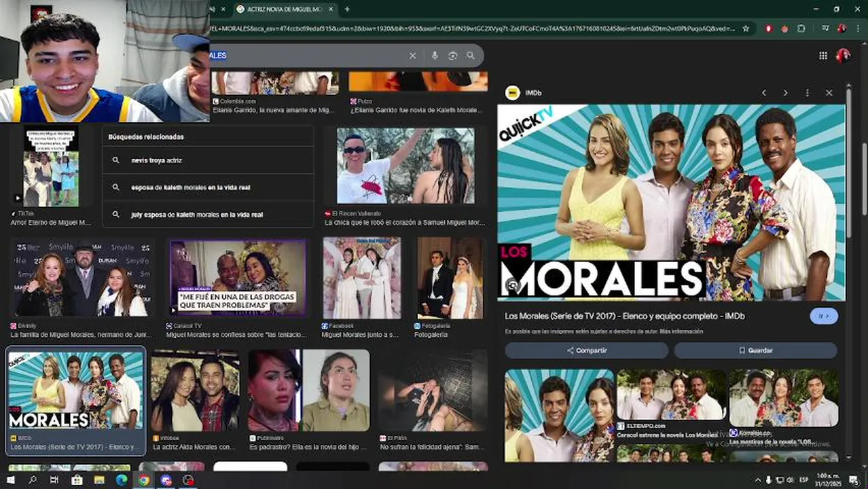The height and width of the screenshot is (489, 868).
Task: Open File Explorer from the taskbar
Action: point(99,480)
